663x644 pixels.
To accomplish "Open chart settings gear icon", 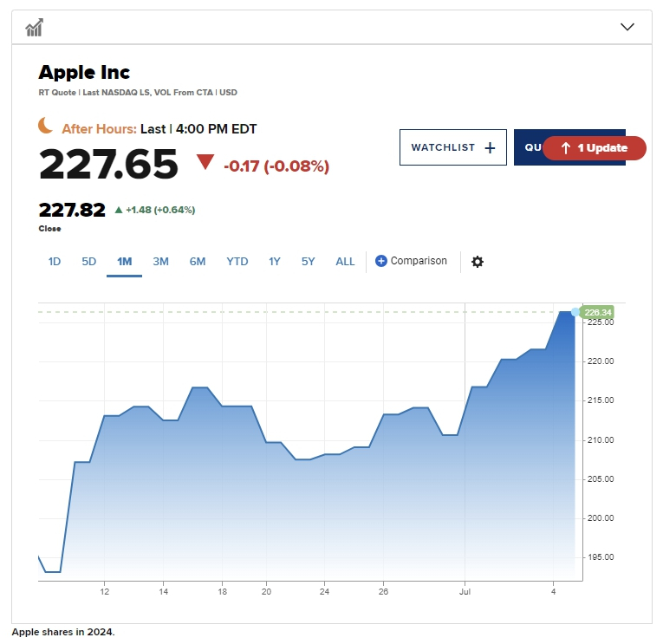I will [478, 262].
